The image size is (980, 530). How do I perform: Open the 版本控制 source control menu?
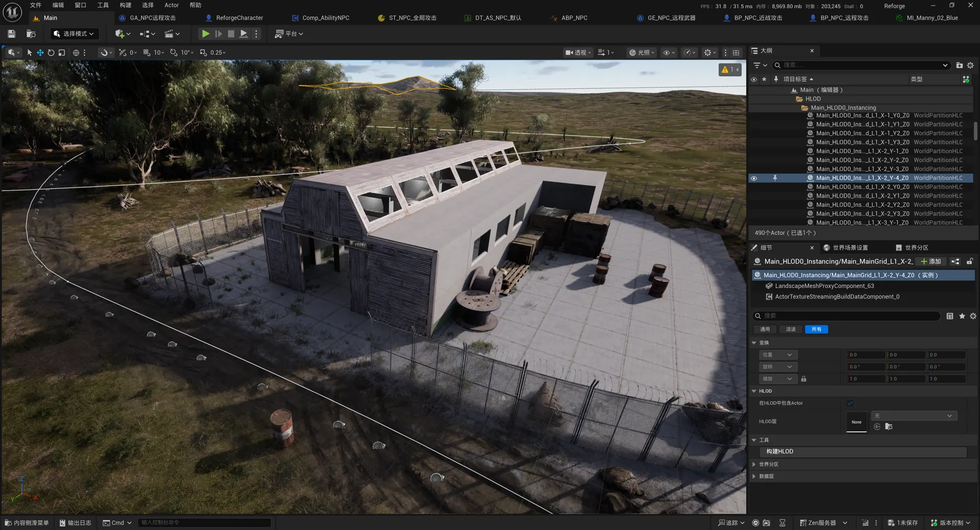(950, 523)
